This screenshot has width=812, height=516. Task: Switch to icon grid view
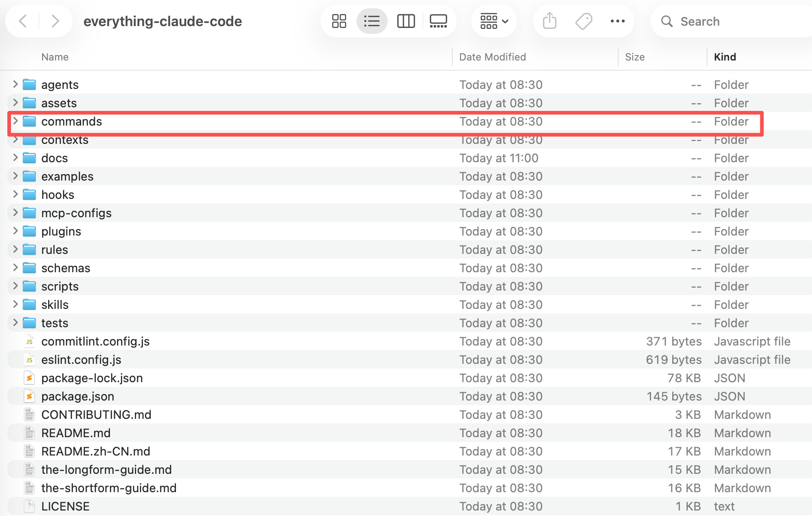(339, 21)
